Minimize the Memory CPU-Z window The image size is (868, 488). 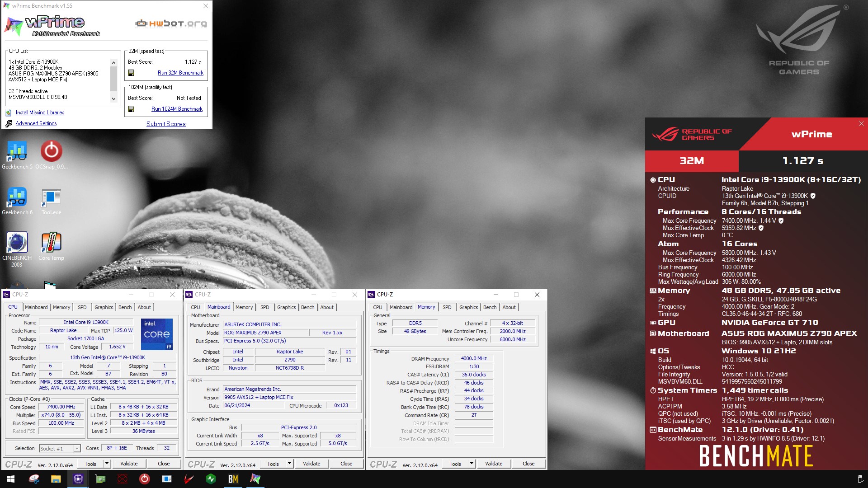495,295
